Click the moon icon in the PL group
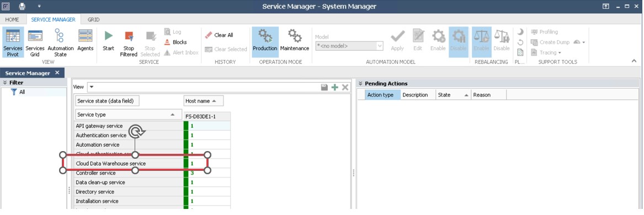This screenshot has height=215, width=644. click(x=520, y=31)
